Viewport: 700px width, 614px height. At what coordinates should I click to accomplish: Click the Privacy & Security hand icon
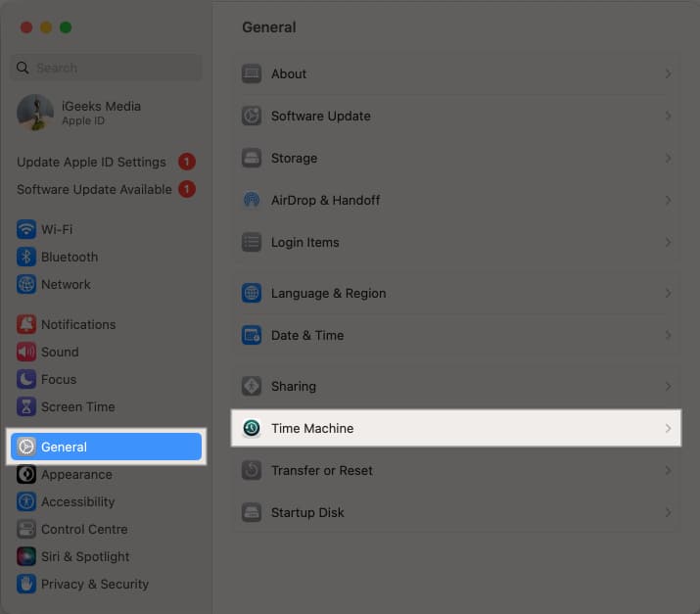click(25, 584)
